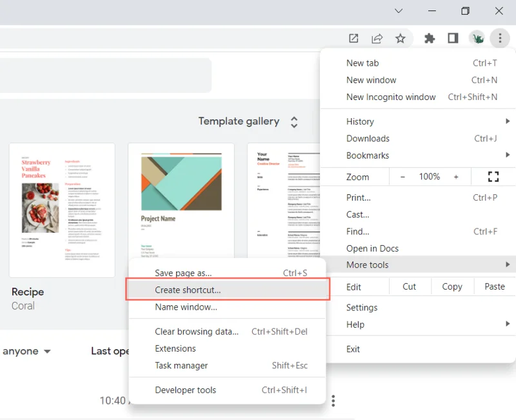Expand the Template gallery toggle arrows
Viewport: 516px width, 420px height.
click(x=294, y=122)
